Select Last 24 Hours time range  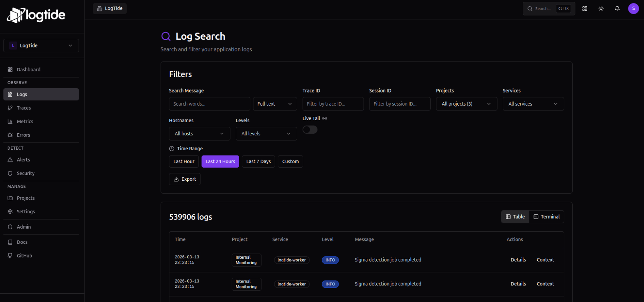[x=220, y=161]
